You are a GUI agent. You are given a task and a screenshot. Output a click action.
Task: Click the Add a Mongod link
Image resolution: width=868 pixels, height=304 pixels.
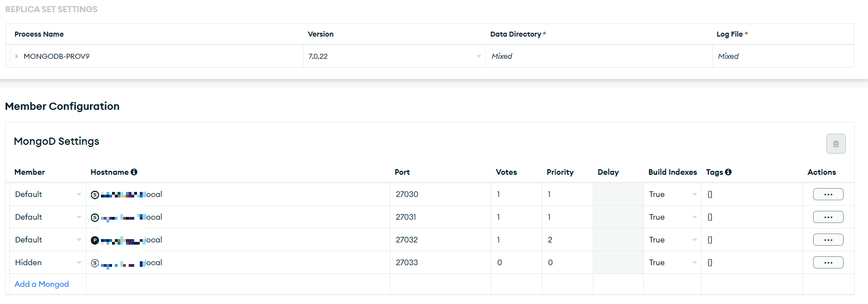tap(42, 284)
